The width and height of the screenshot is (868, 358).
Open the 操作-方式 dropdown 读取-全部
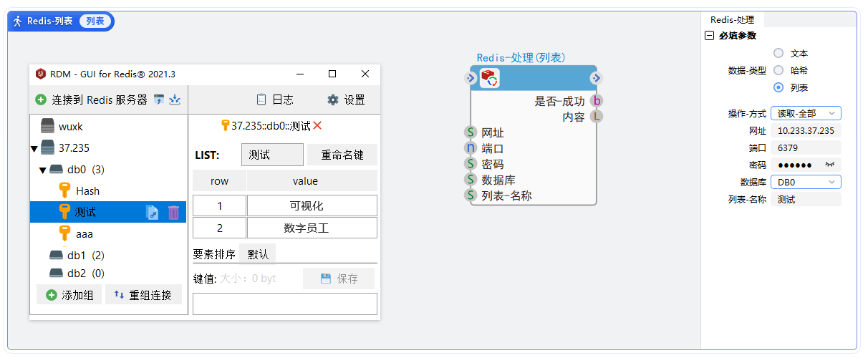point(806,113)
